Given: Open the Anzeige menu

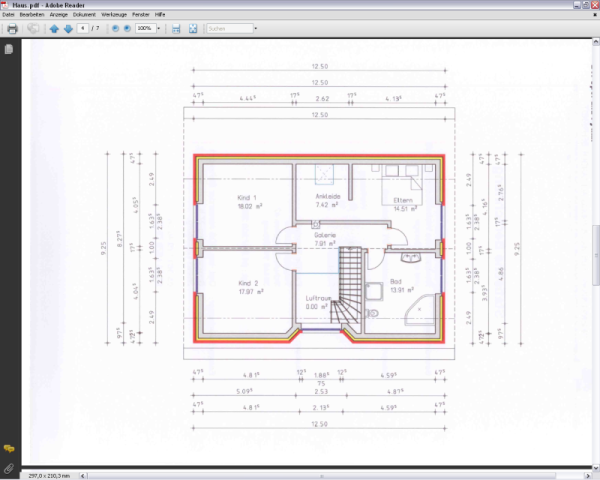Looking at the screenshot, I should (x=59, y=15).
